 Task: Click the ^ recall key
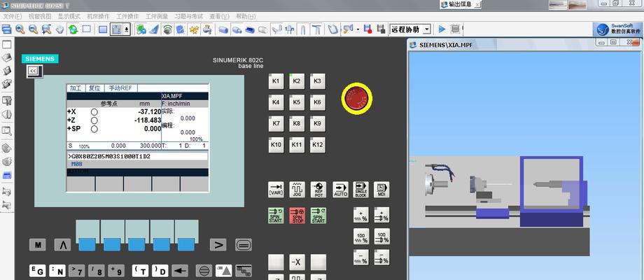coord(63,245)
